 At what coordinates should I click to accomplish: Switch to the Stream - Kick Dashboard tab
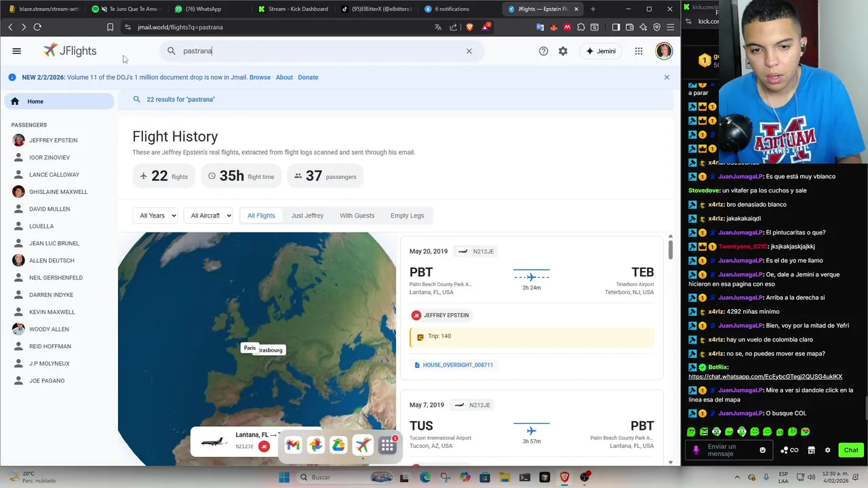click(293, 9)
